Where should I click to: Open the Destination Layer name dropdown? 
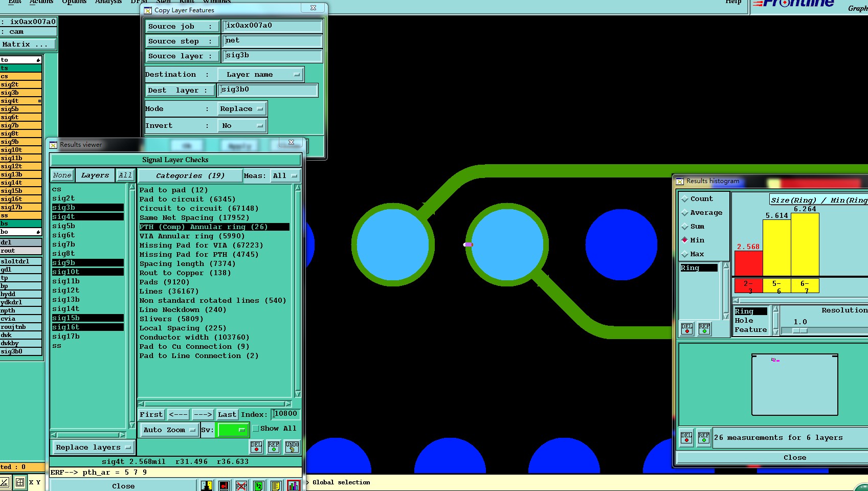260,75
